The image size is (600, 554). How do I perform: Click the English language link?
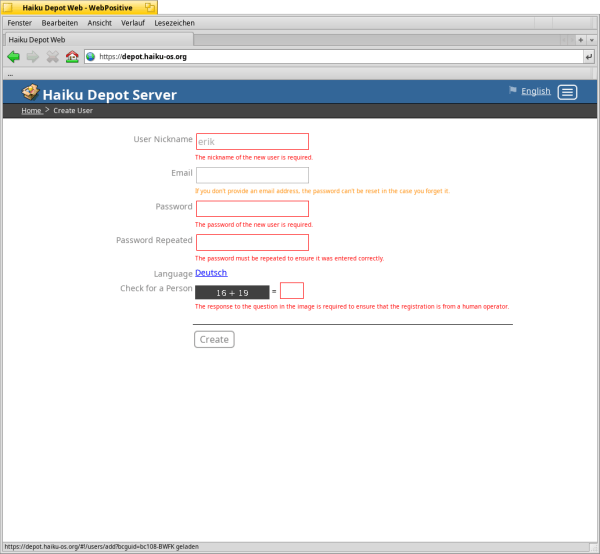click(x=536, y=91)
